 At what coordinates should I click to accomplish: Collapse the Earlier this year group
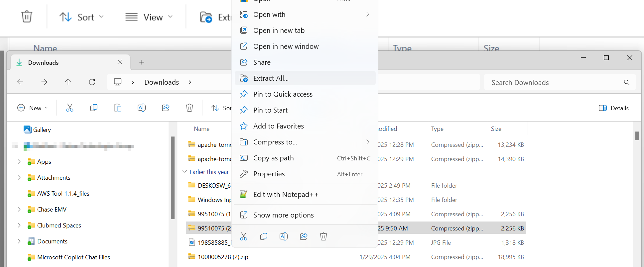pos(185,172)
